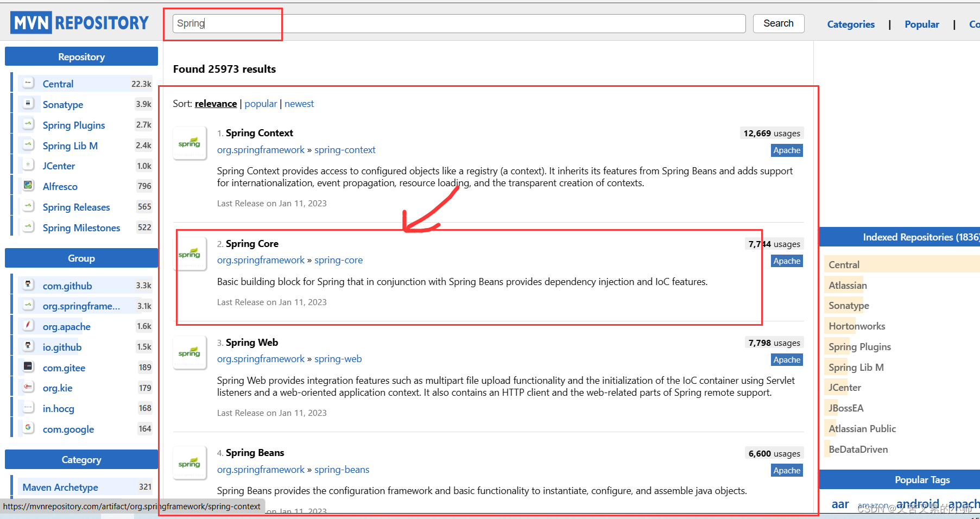This screenshot has width=980, height=519.
Task: Open BeDataDriven in Indexed Repositories
Action: point(858,450)
